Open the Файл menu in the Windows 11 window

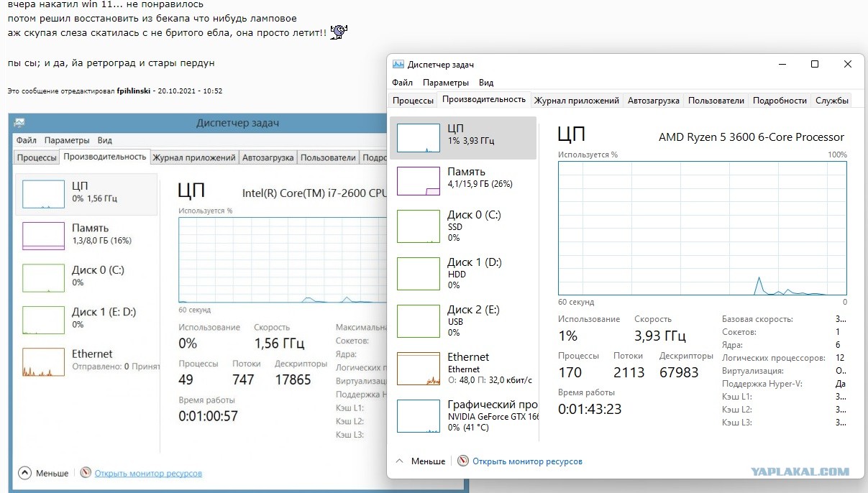click(403, 83)
